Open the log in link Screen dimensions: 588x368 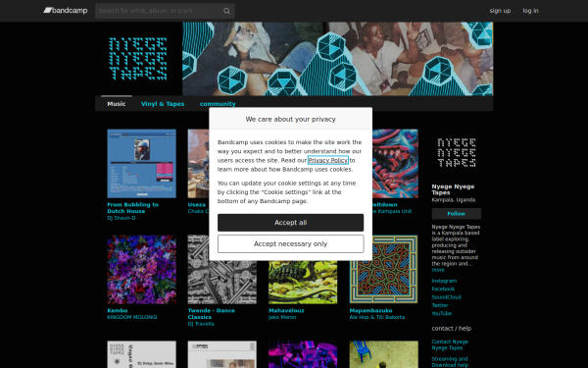tap(530, 11)
